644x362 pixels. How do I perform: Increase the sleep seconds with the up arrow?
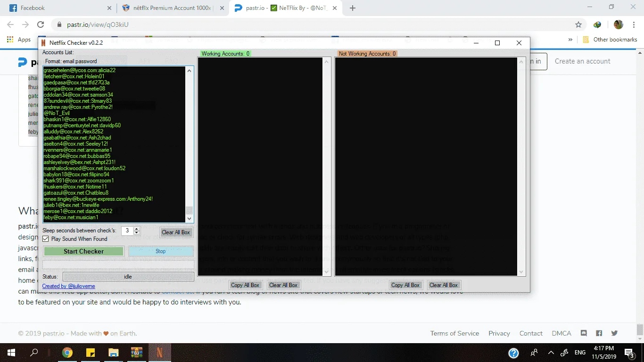tap(137, 229)
